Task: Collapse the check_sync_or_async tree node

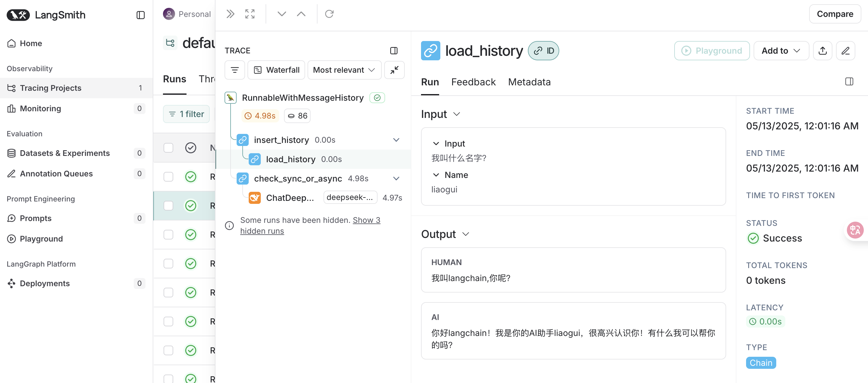Action: coord(396,178)
